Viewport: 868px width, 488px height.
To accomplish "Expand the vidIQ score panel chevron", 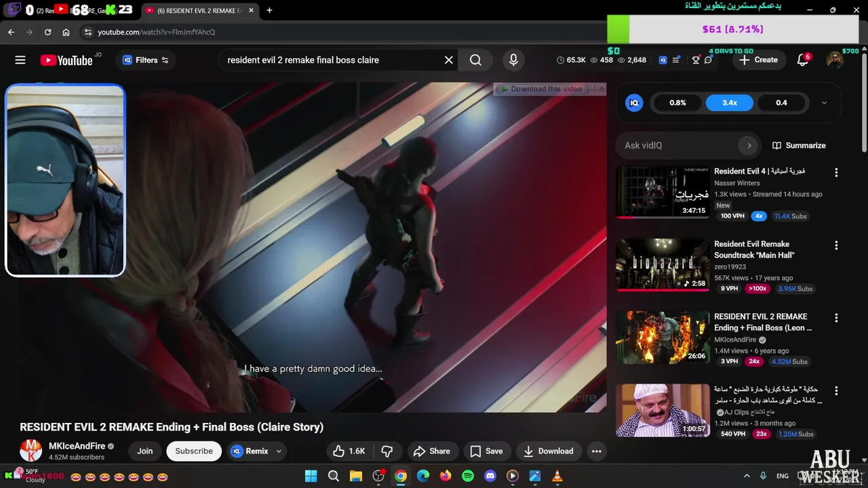I will [824, 103].
